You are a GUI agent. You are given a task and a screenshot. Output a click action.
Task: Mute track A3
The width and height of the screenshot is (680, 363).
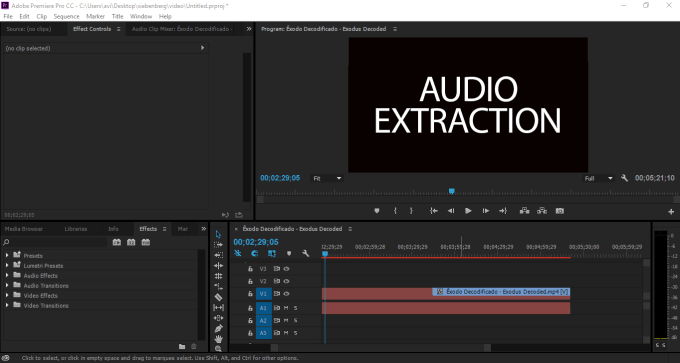(286, 333)
